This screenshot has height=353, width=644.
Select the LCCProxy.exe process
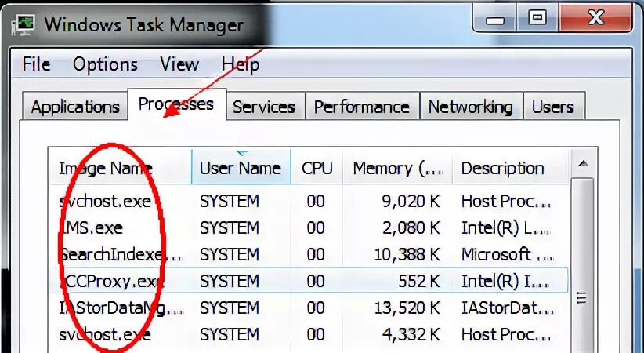309,281
